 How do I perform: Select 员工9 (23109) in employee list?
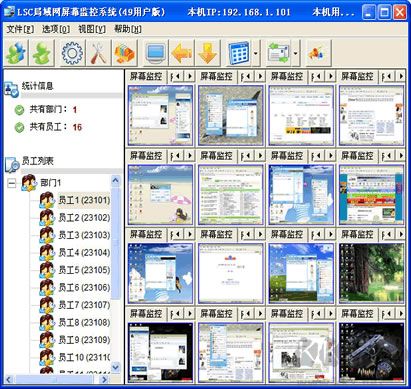coord(84,340)
